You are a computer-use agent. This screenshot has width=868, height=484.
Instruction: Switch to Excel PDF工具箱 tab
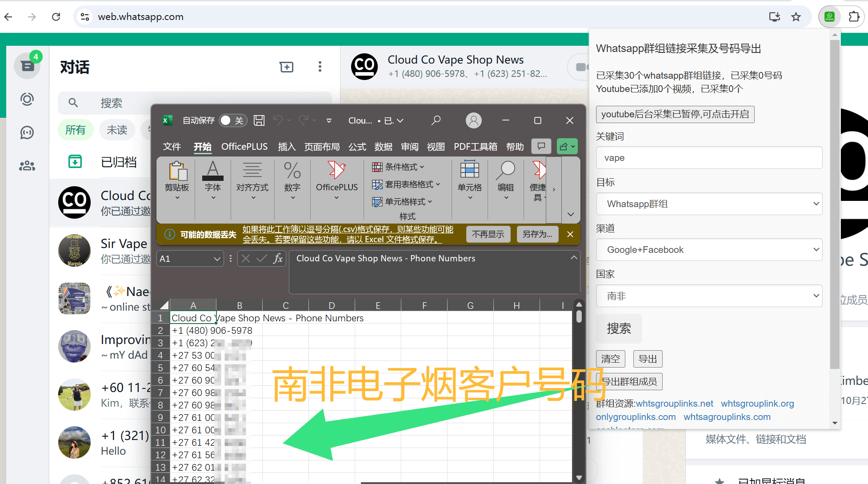[476, 147]
